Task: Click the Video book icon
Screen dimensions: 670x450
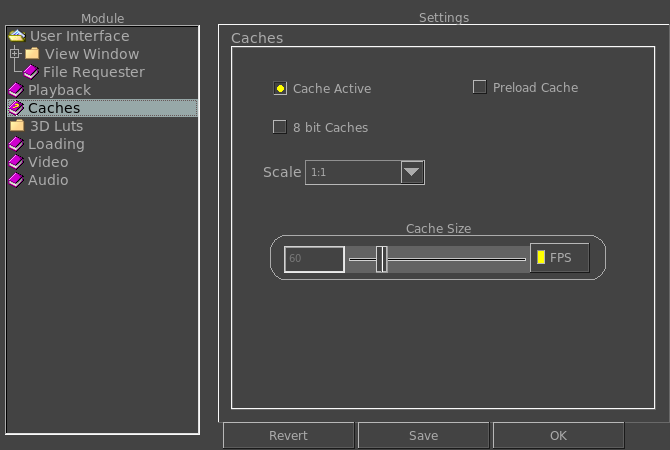Action: (16, 162)
